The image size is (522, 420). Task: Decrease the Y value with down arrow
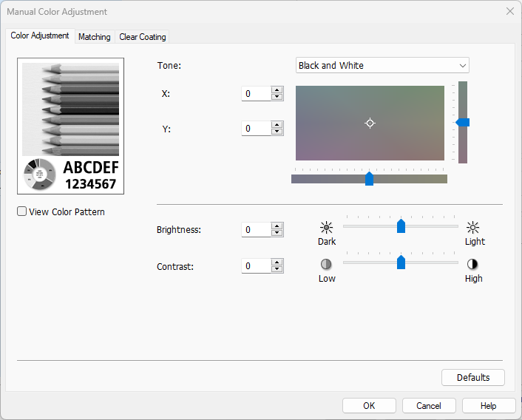277,132
